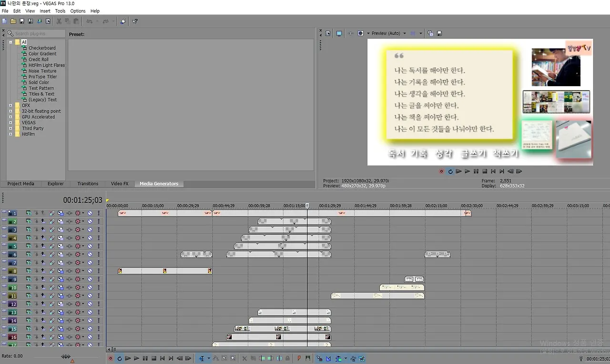
Task: Make track 4 a compositing child
Action: click(x=36, y=238)
